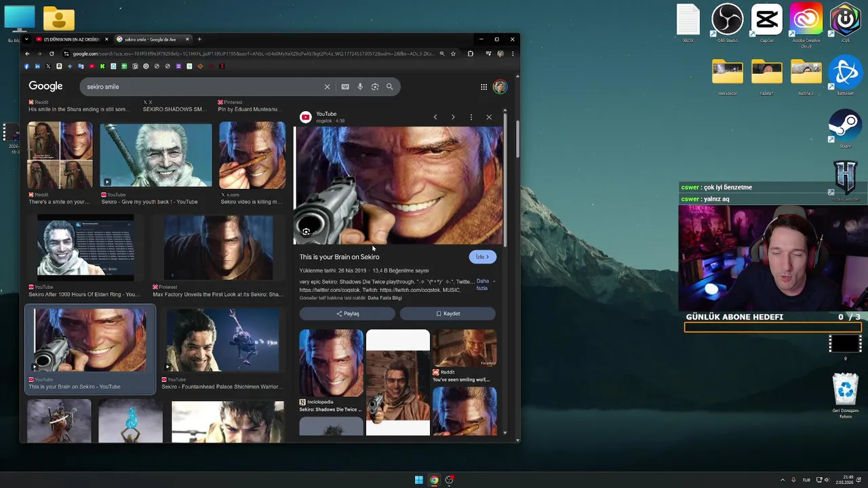The height and width of the screenshot is (488, 868).
Task: Select the Recycle Bin on desktop
Action: click(x=846, y=394)
